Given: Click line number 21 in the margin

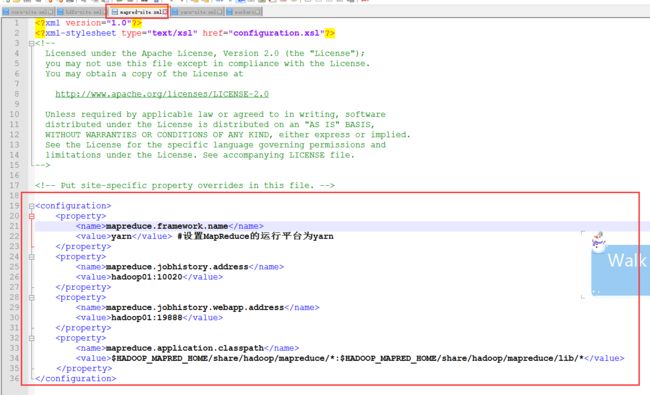Looking at the screenshot, I should click(x=15, y=226).
